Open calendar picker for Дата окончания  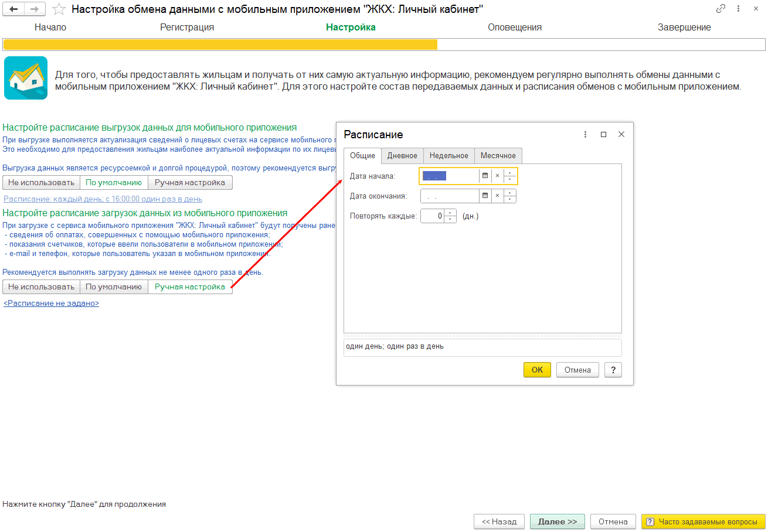coord(485,196)
